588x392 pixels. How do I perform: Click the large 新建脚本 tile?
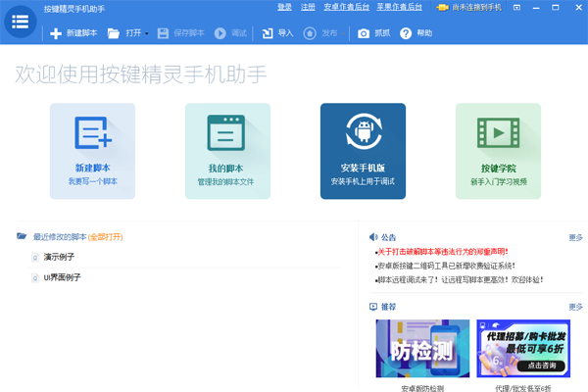93,150
